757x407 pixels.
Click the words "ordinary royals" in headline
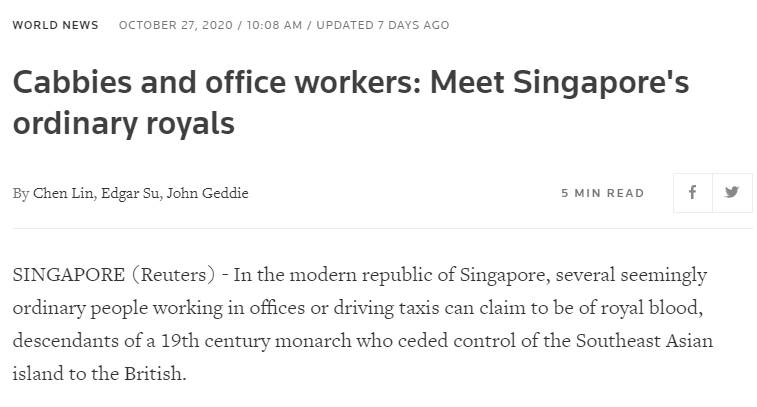pyautogui.click(x=123, y=125)
